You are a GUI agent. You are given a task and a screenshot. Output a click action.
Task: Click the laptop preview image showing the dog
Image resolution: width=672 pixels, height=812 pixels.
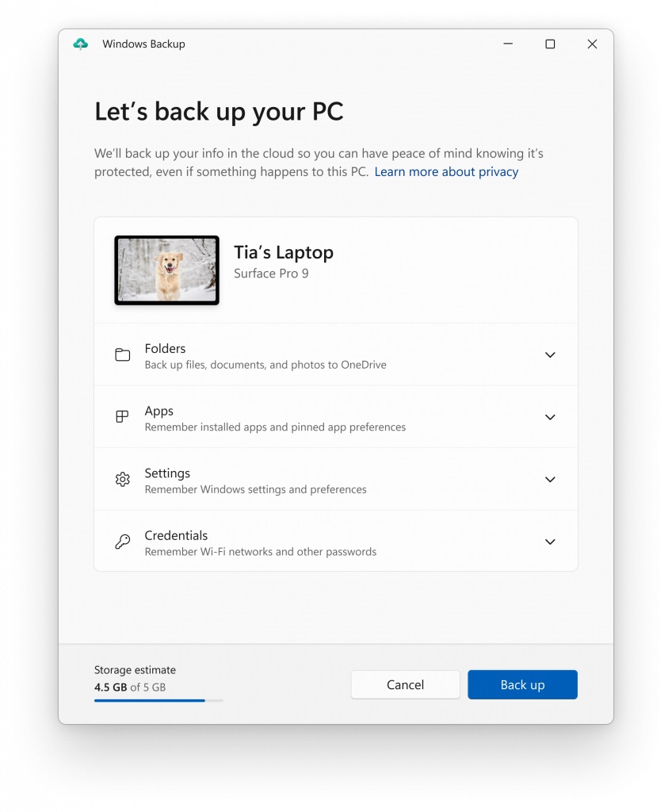tap(166, 269)
